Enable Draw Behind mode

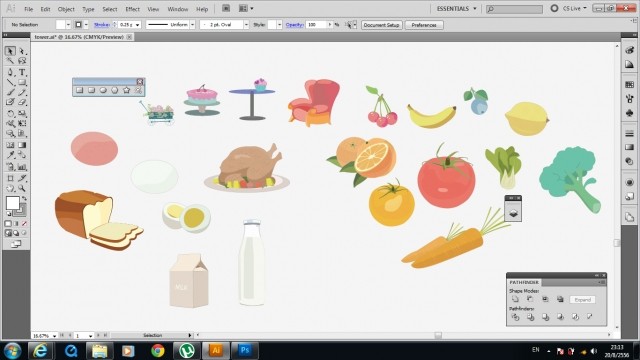pos(16,233)
